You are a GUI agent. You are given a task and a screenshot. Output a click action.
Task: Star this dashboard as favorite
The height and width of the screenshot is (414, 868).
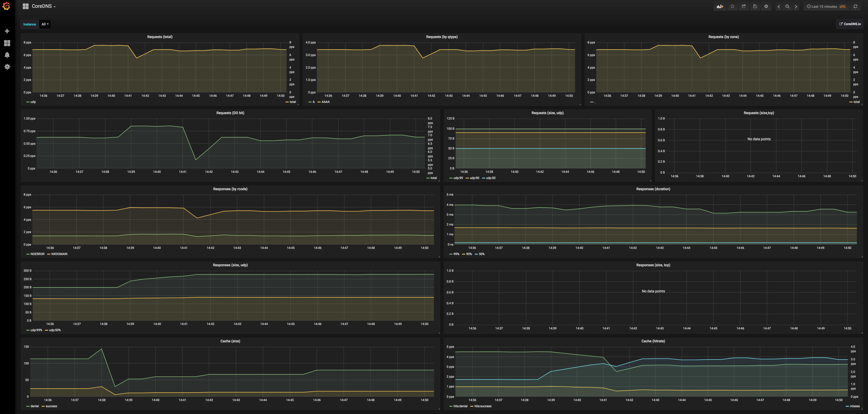pos(732,6)
